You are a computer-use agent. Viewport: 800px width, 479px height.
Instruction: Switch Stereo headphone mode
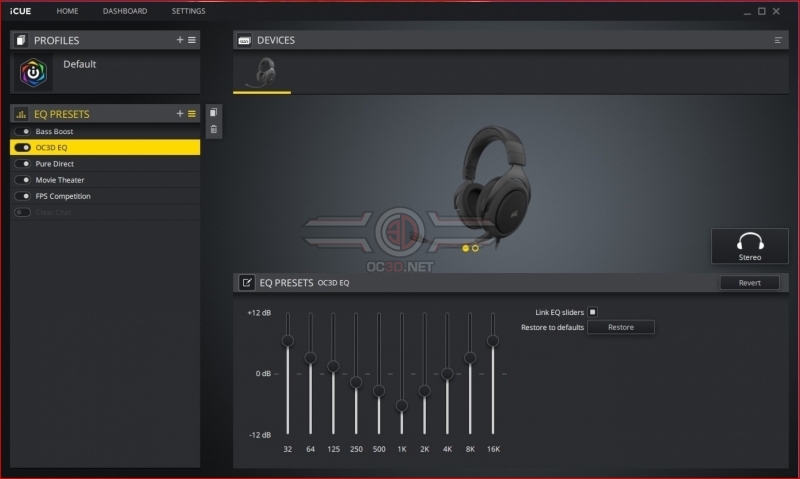749,246
